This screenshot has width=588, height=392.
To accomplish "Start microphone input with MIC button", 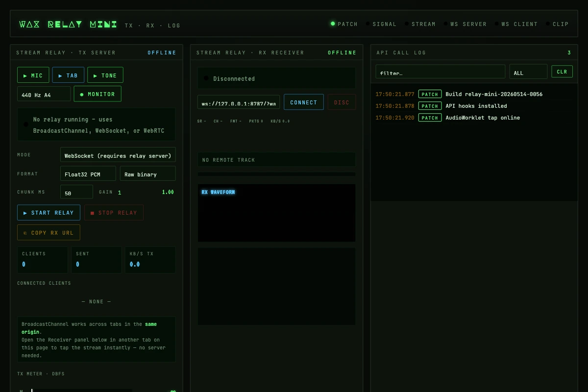I will (x=33, y=75).
